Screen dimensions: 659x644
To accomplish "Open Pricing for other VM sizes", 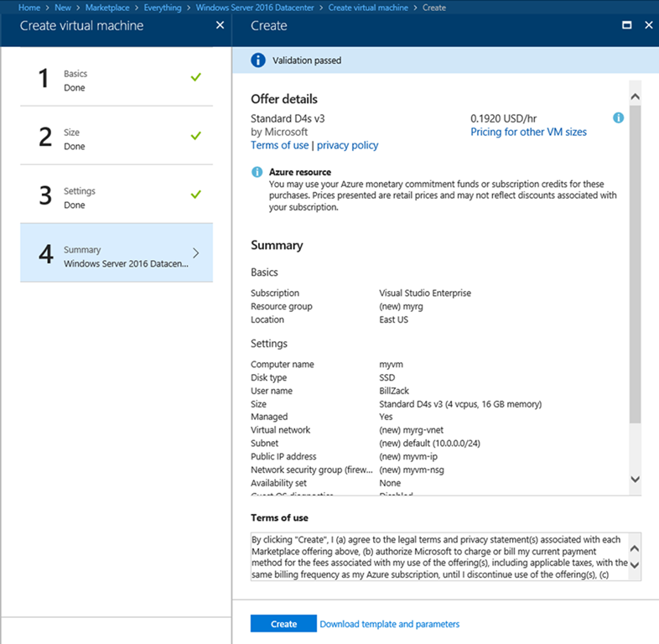I will click(x=528, y=132).
